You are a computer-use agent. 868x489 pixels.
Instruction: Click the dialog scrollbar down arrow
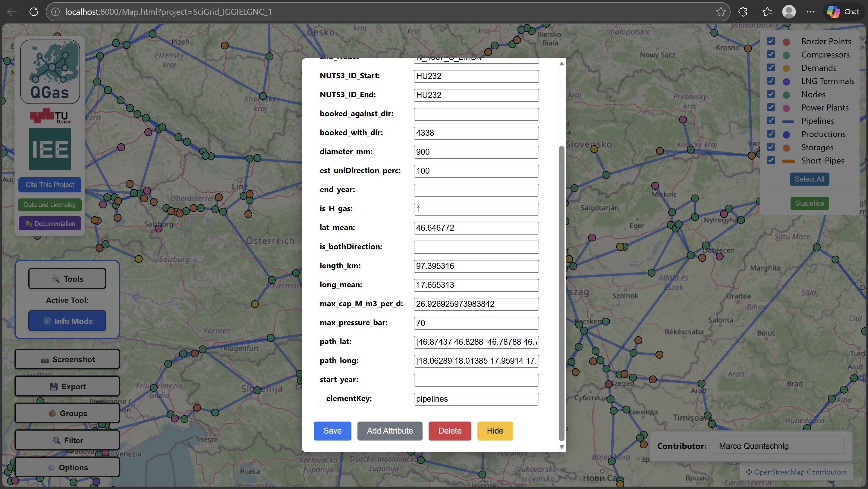click(561, 447)
